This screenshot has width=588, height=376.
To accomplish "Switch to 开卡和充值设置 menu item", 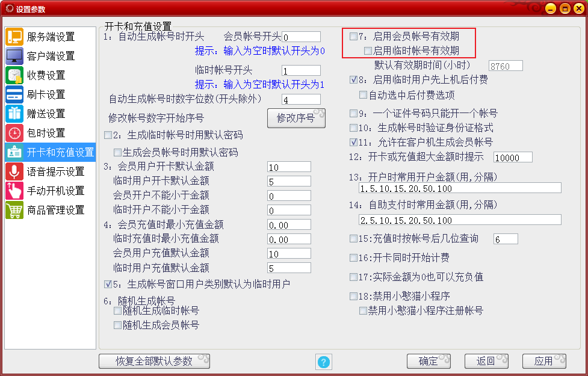I will pyautogui.click(x=50, y=152).
